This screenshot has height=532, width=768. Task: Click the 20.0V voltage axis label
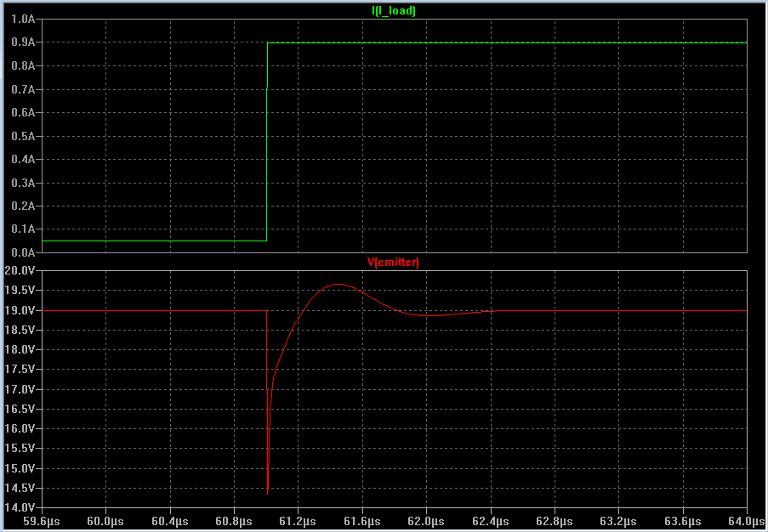click(x=21, y=270)
